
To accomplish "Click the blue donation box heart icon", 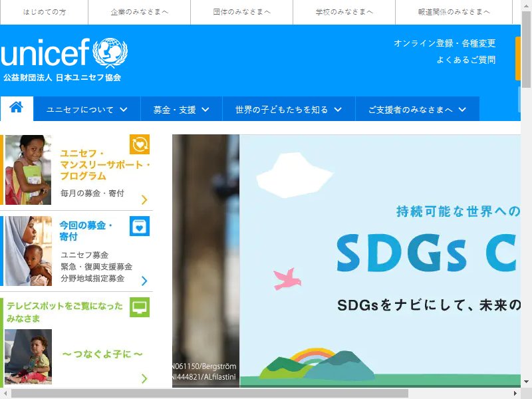I will click(x=140, y=226).
